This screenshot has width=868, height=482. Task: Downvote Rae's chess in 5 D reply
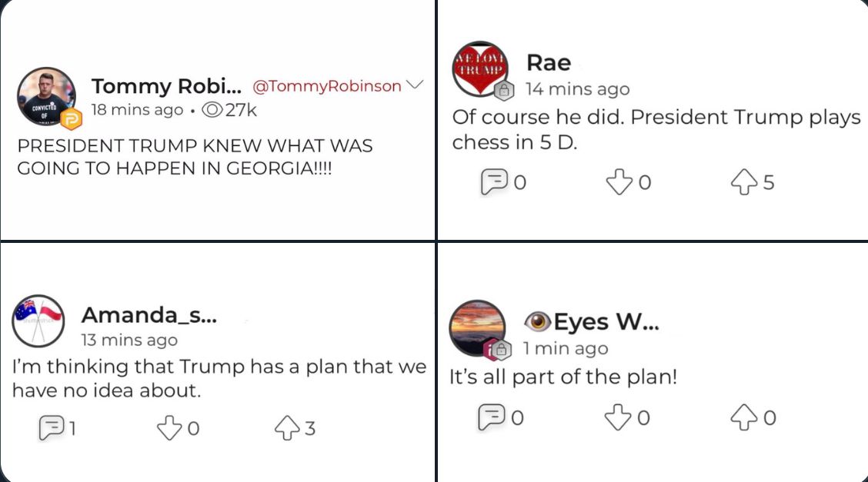[x=619, y=182]
